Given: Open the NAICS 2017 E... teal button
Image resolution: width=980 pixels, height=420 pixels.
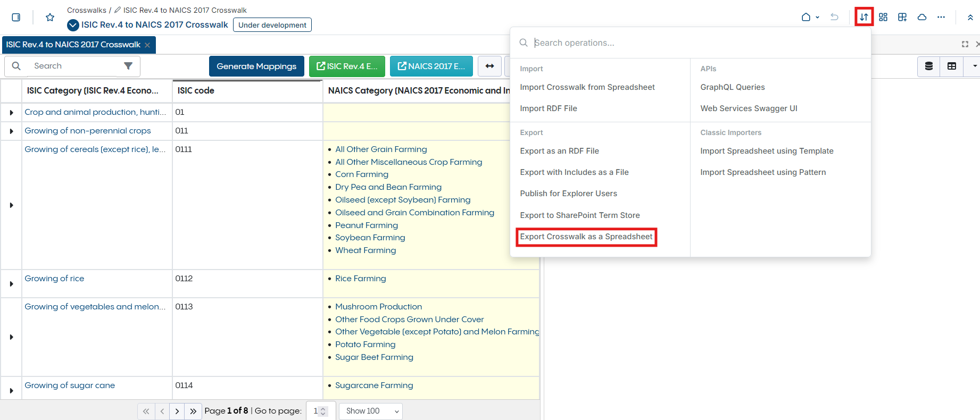Looking at the screenshot, I should tap(431, 66).
